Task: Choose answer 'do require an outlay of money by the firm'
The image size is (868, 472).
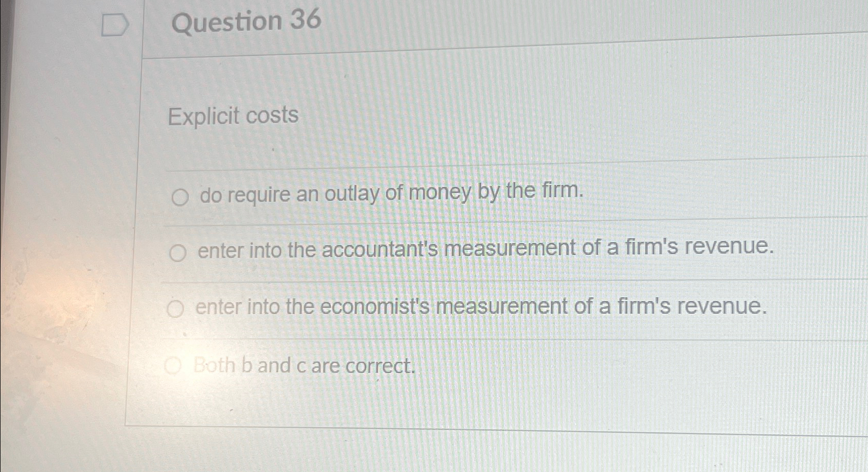Action: 389,195
